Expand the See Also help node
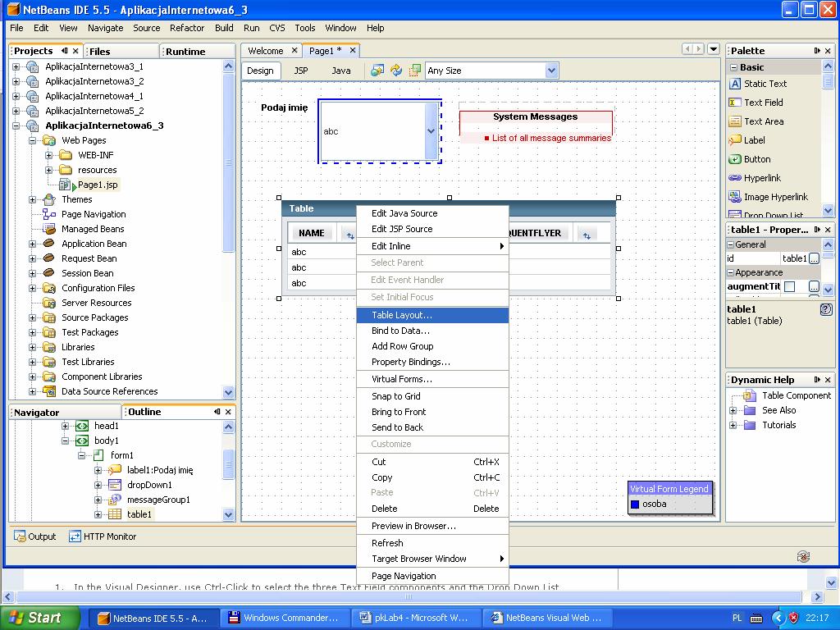Screen dimensions: 840x630 [733, 410]
